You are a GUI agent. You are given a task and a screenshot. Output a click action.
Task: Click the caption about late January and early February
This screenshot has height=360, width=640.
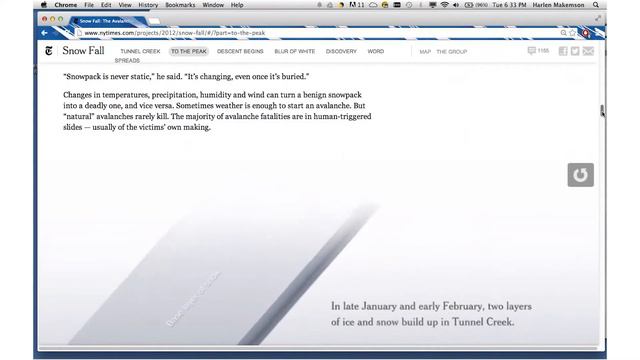431,314
